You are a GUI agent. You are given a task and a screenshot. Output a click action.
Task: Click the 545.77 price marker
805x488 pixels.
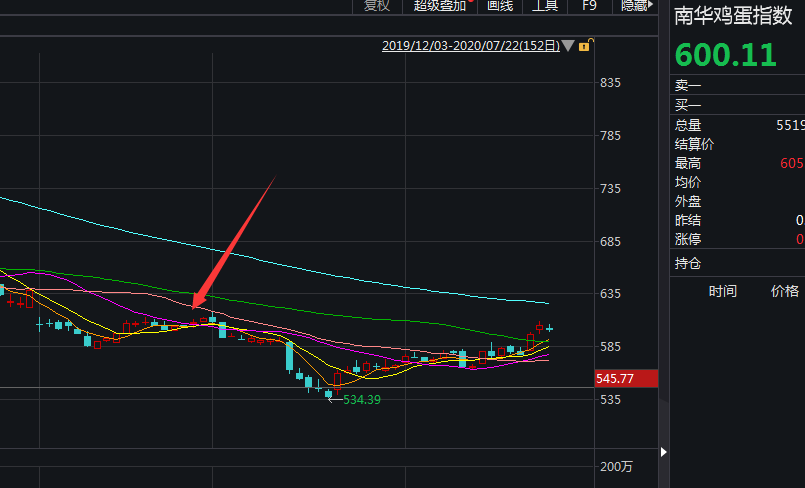coord(626,379)
